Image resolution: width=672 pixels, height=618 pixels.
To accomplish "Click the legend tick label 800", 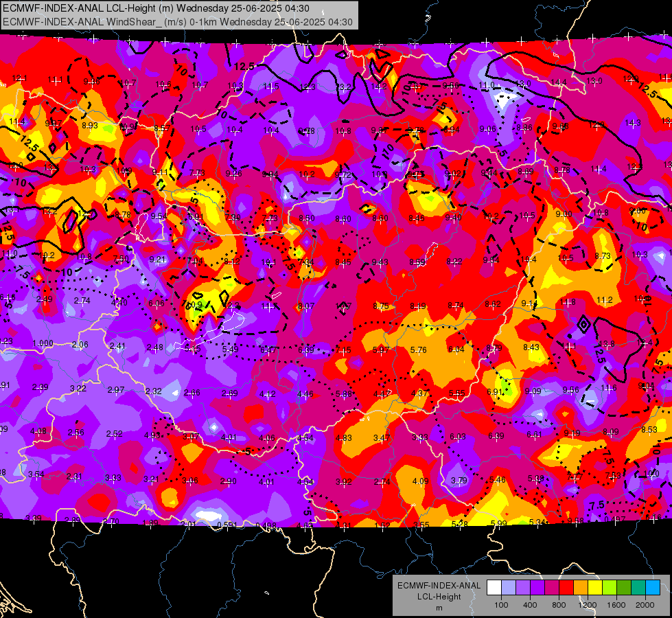I will [559, 605].
